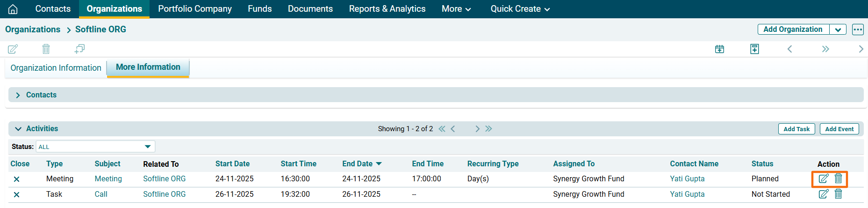Collapse the Activities section
This screenshot has height=208, width=868.
tap(18, 129)
